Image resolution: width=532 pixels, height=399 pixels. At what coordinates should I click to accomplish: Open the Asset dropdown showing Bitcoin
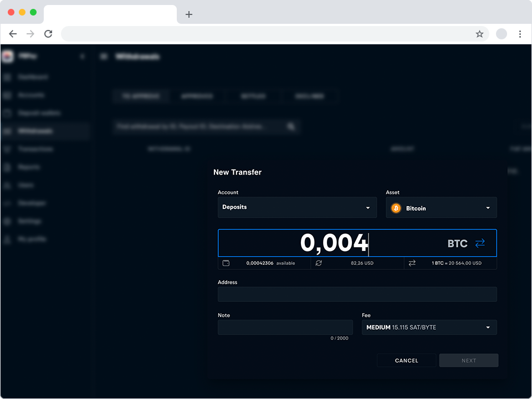pos(442,207)
